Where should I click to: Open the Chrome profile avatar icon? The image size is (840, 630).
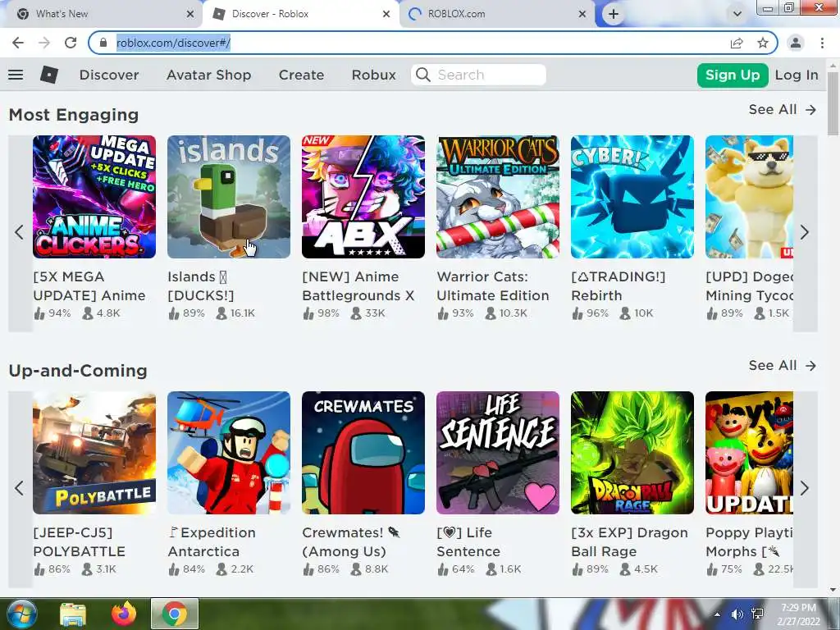tap(796, 43)
